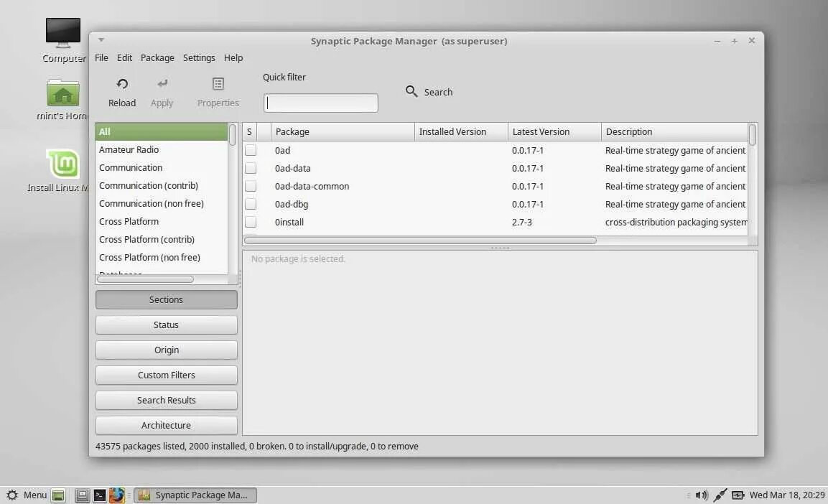Select the Cross Platform (contrib) section
The height and width of the screenshot is (504, 828).
(162, 240)
